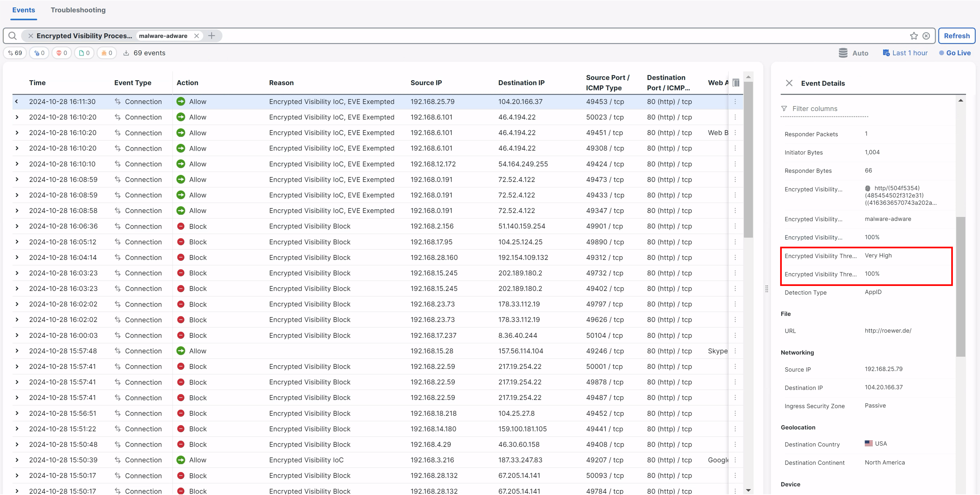Open the Last 1 hour time range
Screen dimensions: 980x495
905,53
